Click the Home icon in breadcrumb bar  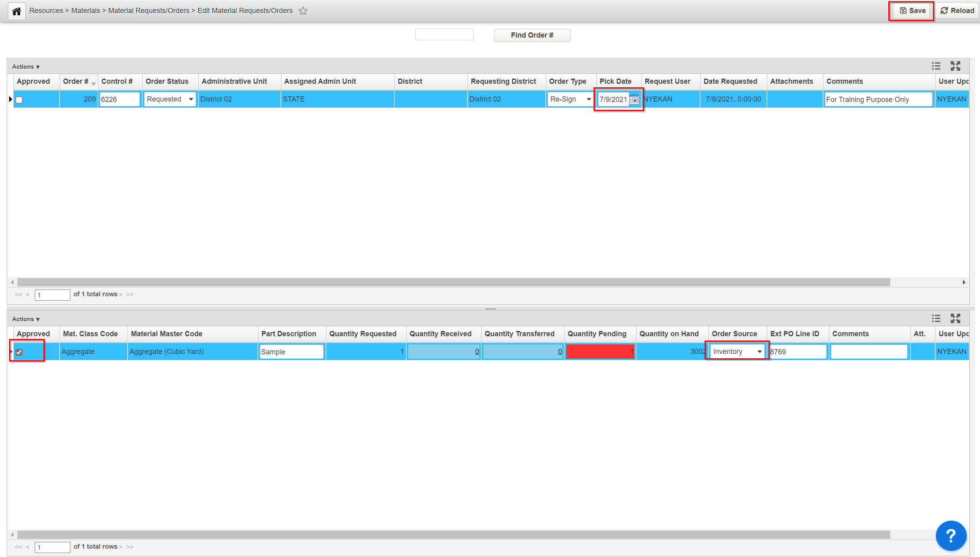tap(17, 11)
